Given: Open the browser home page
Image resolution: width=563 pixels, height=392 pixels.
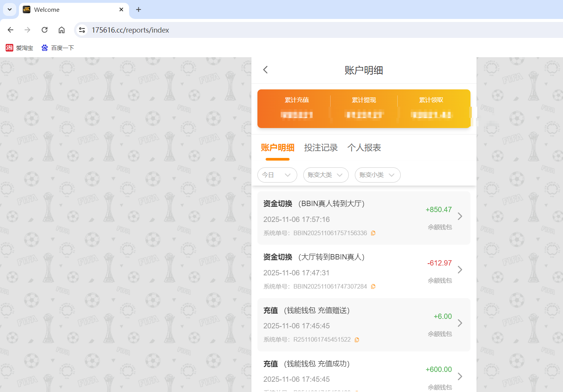Looking at the screenshot, I should click(61, 30).
